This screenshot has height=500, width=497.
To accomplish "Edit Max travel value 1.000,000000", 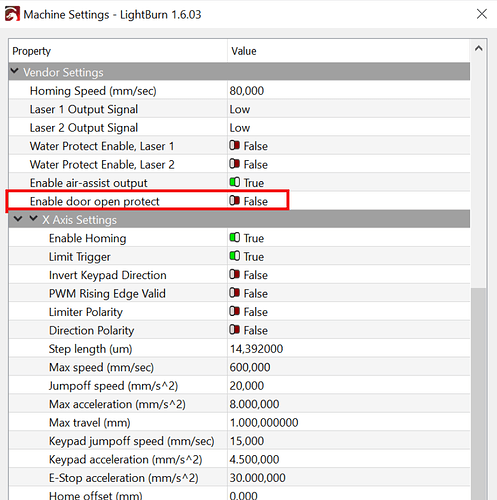I will pyautogui.click(x=264, y=422).
